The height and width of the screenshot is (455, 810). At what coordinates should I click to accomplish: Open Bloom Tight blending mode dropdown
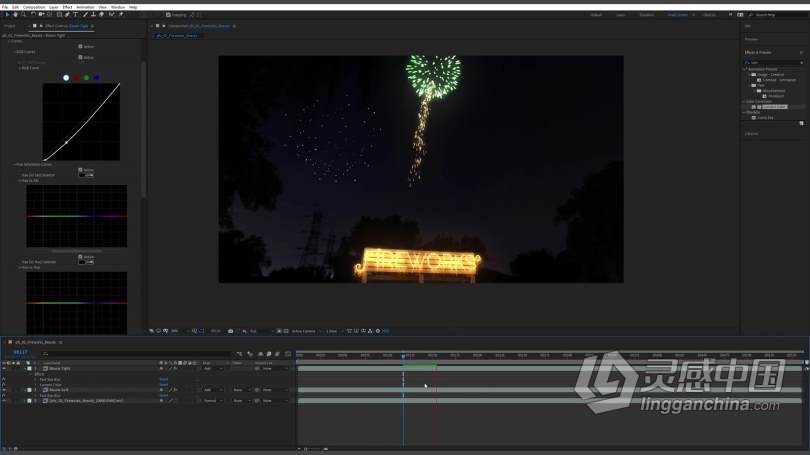213,369
